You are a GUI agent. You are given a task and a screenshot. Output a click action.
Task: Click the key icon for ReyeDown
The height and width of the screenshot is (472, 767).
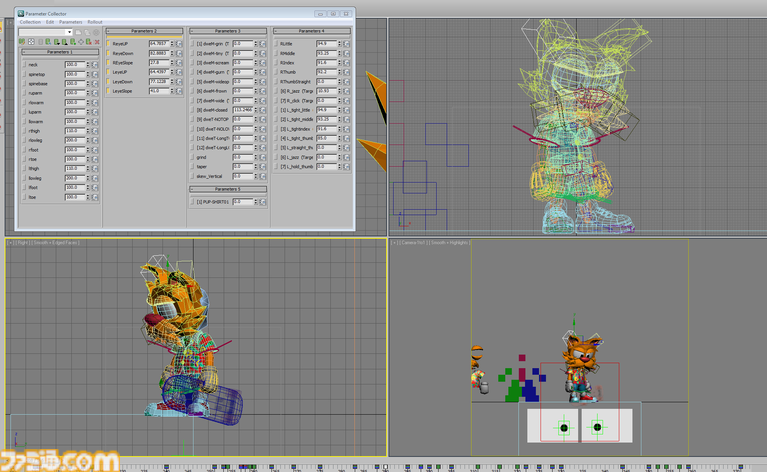(179, 53)
